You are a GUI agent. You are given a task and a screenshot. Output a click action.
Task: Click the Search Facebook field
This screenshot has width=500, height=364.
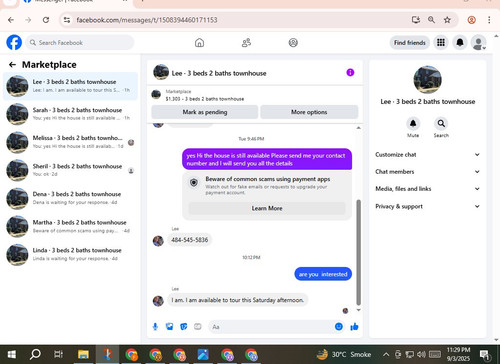(x=80, y=43)
